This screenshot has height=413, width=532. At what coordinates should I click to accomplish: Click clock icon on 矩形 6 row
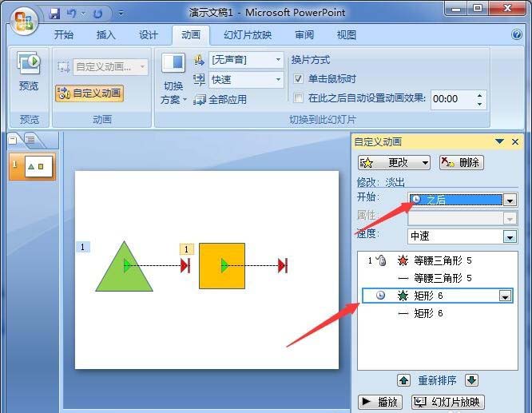pyautogui.click(x=380, y=296)
